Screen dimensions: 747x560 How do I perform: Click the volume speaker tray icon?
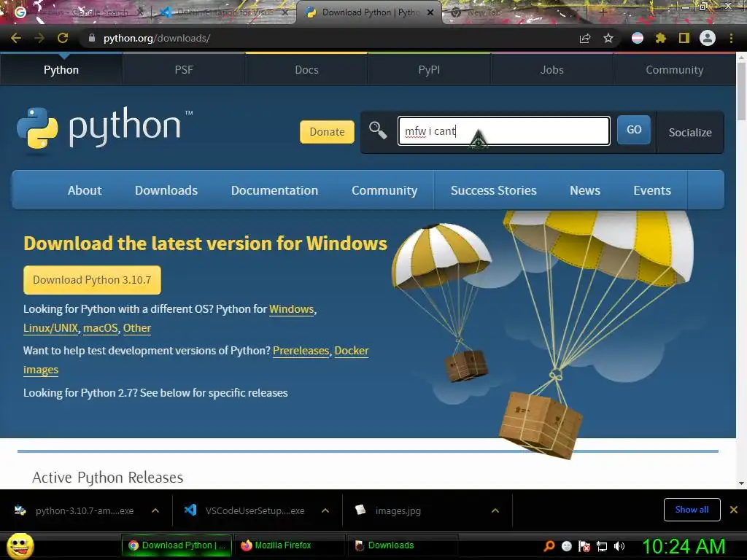(619, 546)
